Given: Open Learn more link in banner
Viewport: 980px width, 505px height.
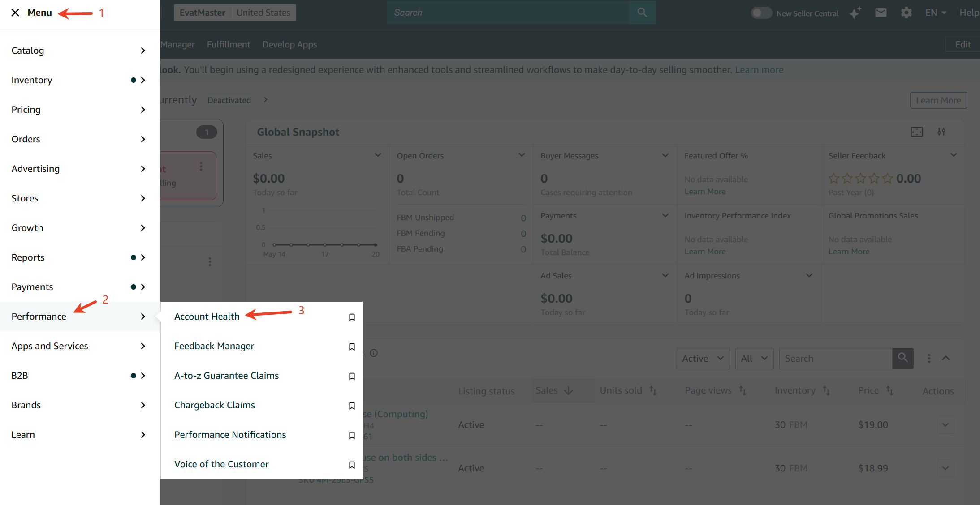Looking at the screenshot, I should (x=759, y=70).
